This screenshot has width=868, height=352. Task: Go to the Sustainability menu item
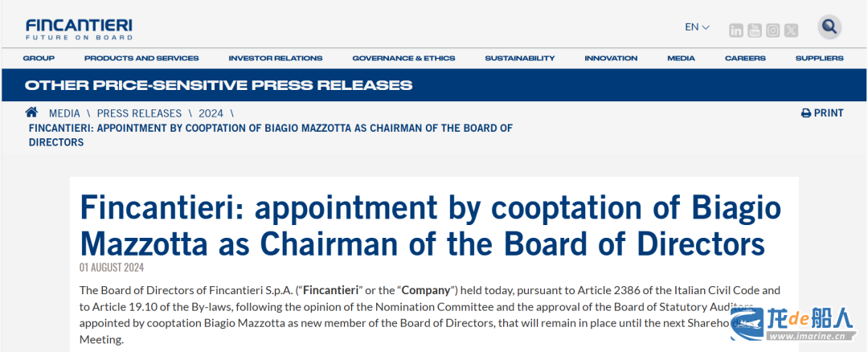pos(520,58)
